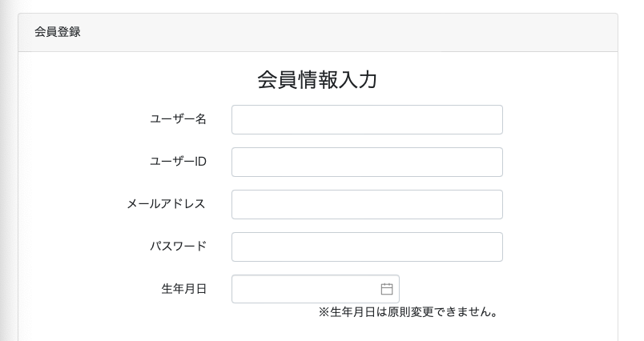
Task: Click empty gray header bar right of 会員登録
Action: click(x=360, y=32)
